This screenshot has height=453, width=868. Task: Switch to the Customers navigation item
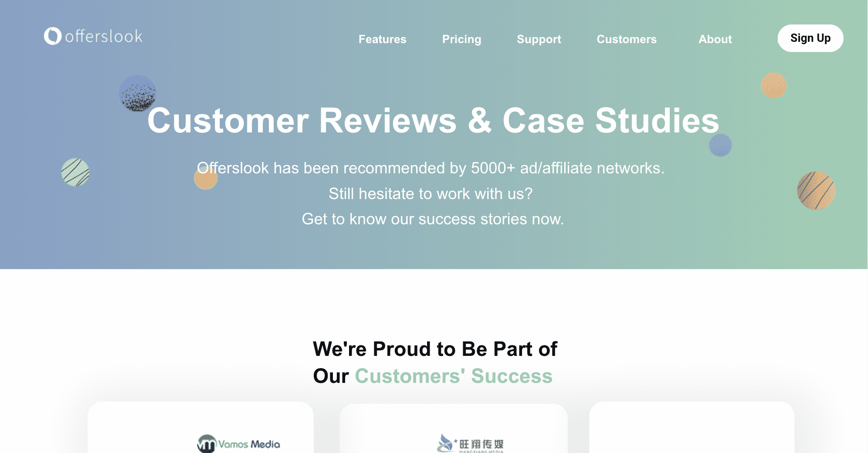click(x=627, y=39)
